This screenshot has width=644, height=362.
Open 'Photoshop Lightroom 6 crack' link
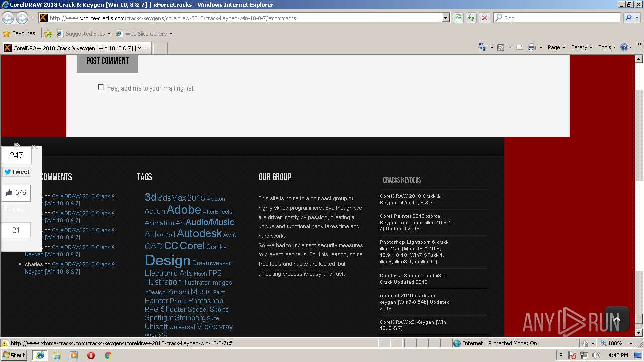(414, 252)
